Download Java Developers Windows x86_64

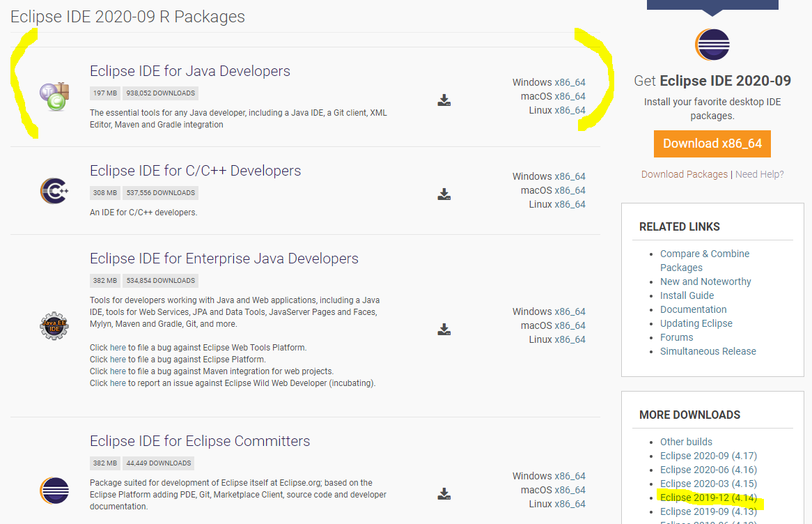point(570,82)
